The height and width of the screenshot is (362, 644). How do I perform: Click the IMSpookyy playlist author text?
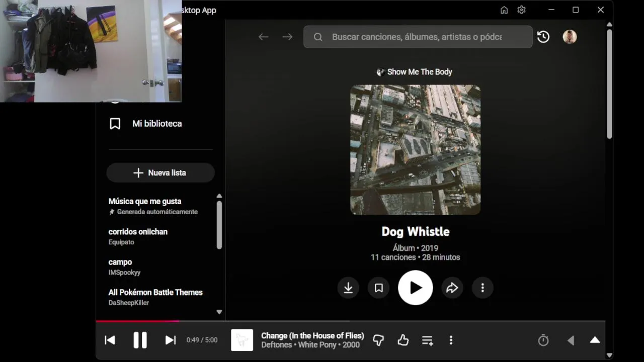[x=124, y=273]
